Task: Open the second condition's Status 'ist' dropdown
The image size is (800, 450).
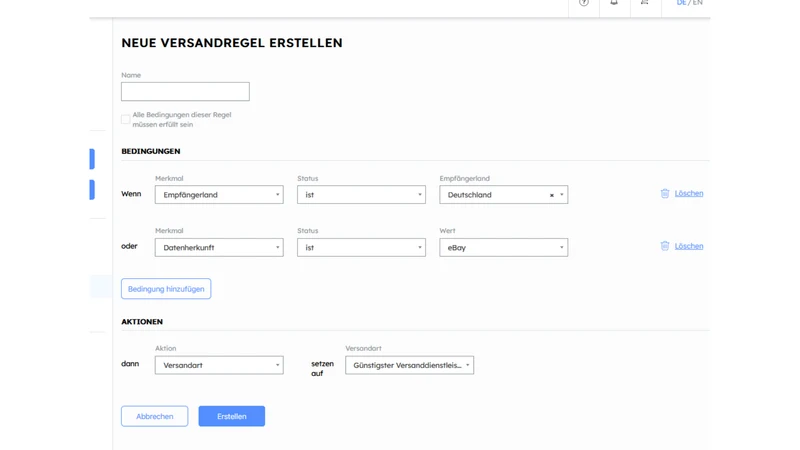Action: 361,247
